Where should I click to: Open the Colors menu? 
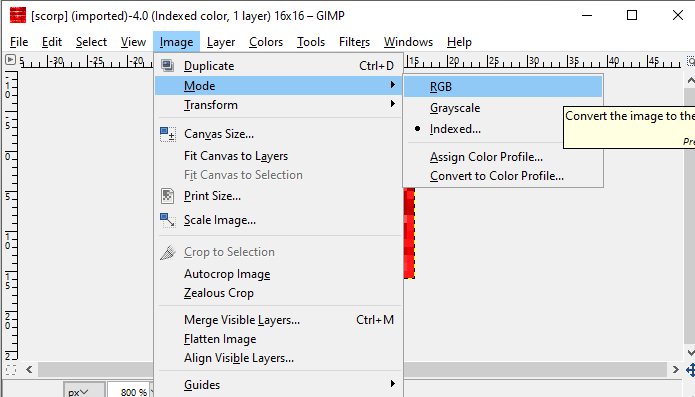tap(266, 42)
